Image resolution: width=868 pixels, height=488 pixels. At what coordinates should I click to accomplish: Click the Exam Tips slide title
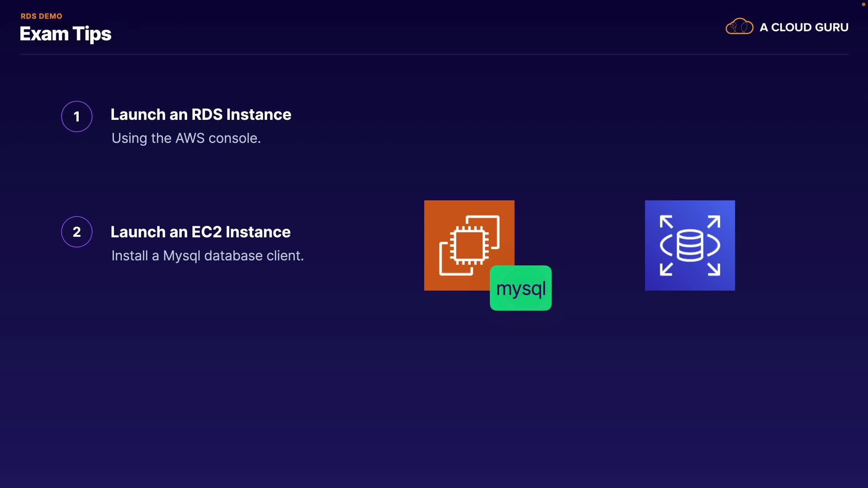pos(66,34)
